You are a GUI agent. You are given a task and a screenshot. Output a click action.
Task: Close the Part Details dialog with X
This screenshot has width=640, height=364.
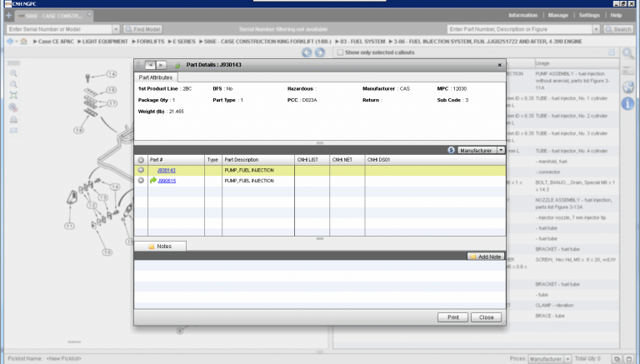click(499, 64)
